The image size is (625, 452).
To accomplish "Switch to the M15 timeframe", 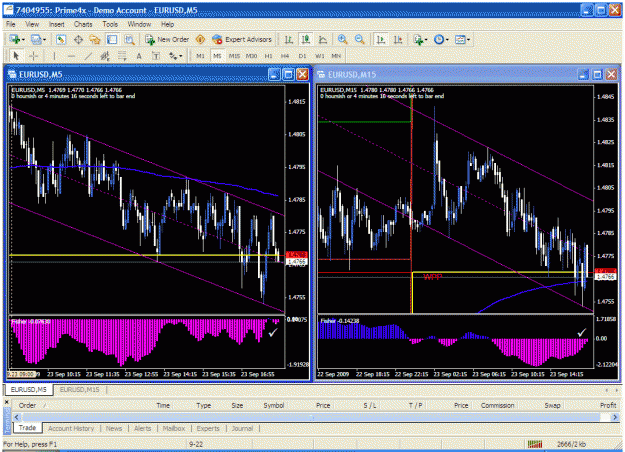I will click(x=234, y=56).
